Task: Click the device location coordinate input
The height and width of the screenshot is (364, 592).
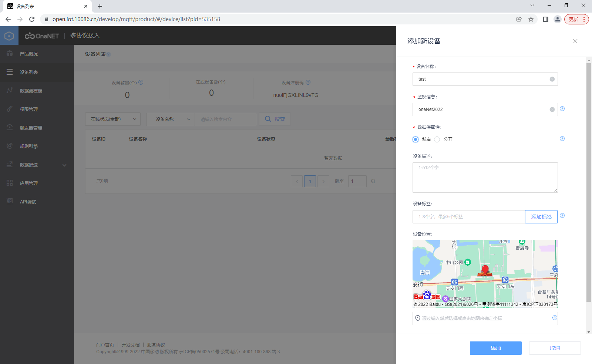Action: [485, 318]
